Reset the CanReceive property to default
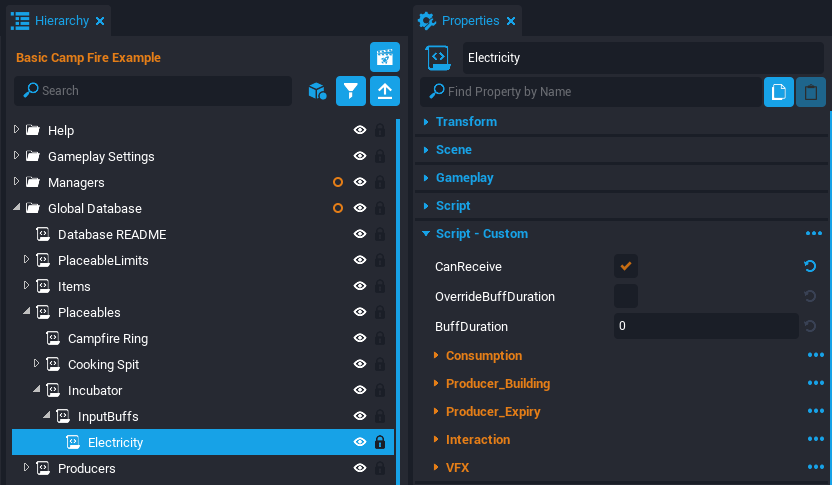This screenshot has height=485, width=832. [x=810, y=266]
